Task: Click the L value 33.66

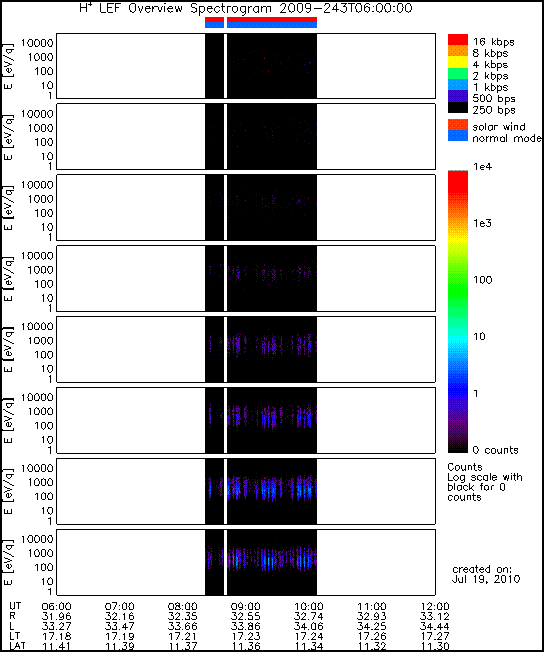Action: click(182, 627)
